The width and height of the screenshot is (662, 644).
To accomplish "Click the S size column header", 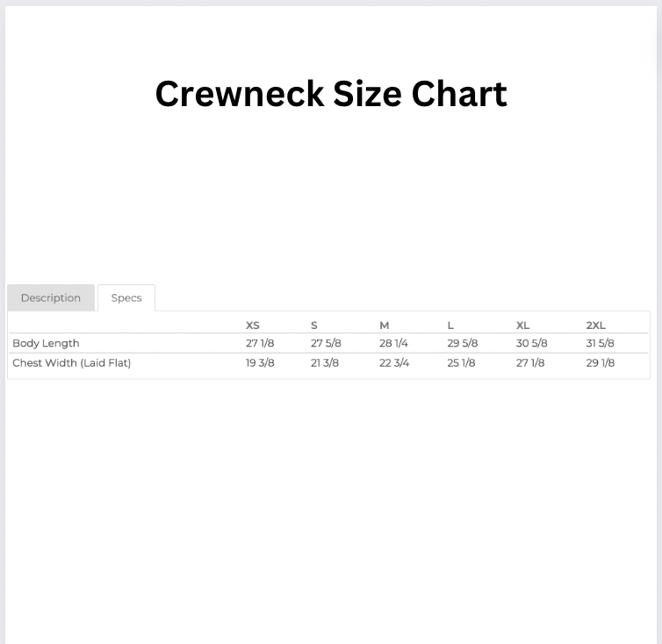I will pos(313,326).
